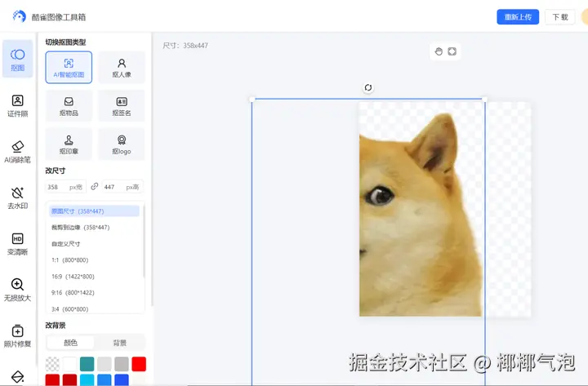
Task: Switch to the 颜色 color tab
Action: point(70,343)
